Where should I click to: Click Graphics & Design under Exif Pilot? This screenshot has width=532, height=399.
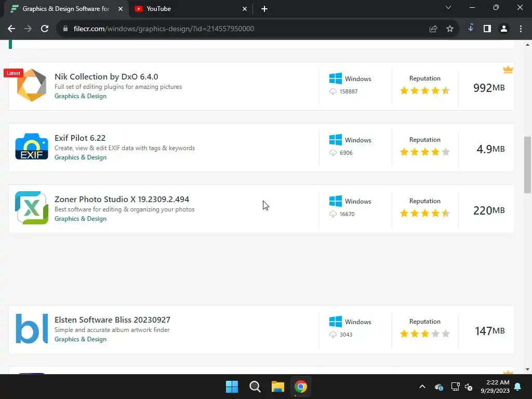pos(81,157)
